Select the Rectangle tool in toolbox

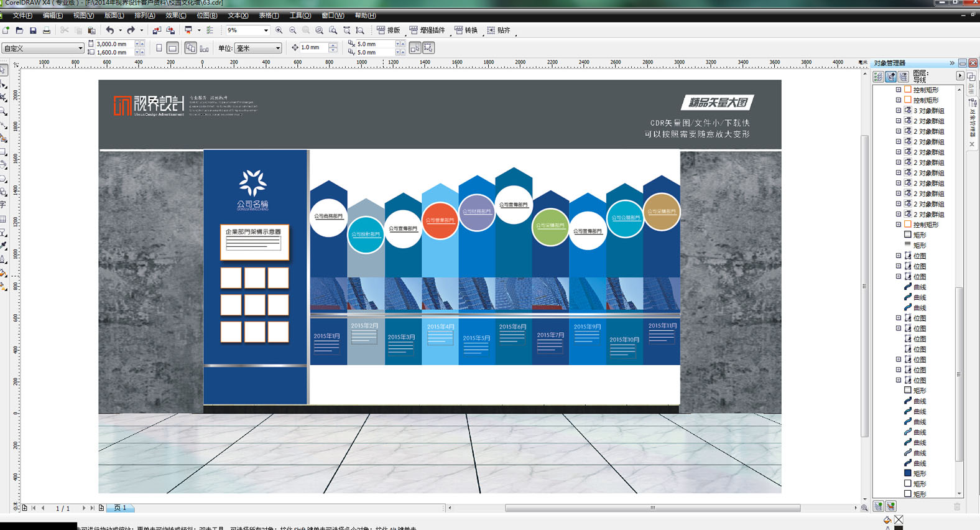(x=4, y=152)
